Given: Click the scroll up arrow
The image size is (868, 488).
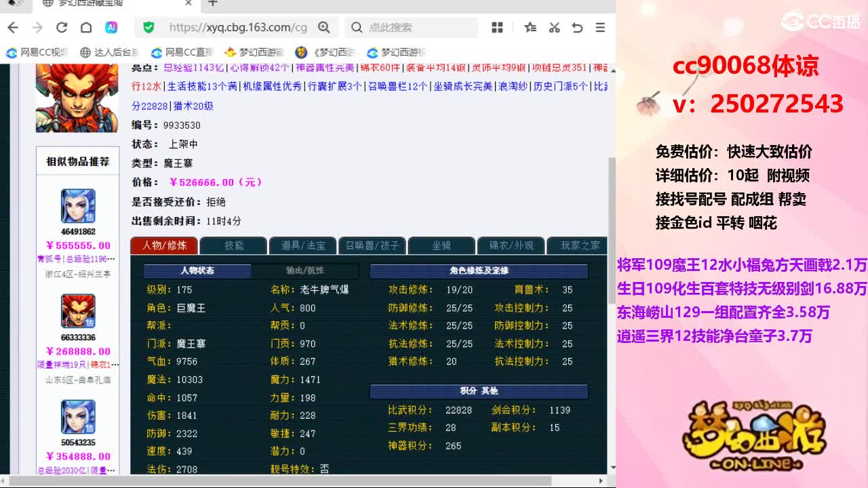Looking at the screenshot, I should click(x=612, y=69).
